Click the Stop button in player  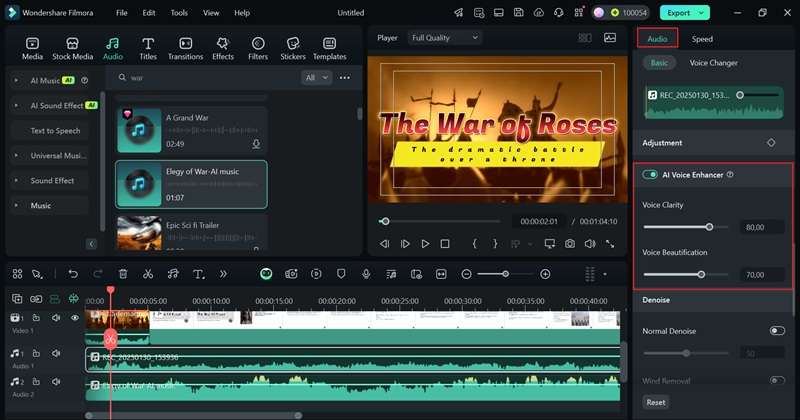[445, 244]
